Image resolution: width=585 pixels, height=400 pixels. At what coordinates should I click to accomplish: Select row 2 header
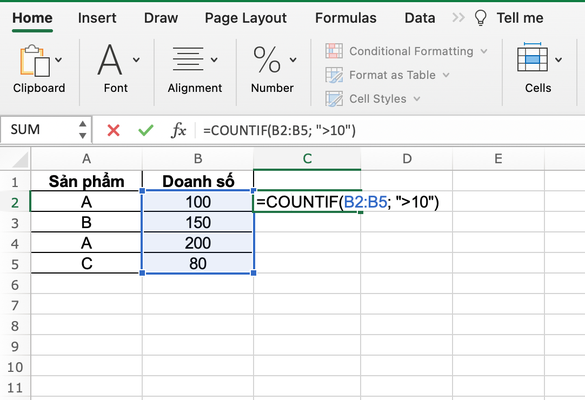click(x=15, y=203)
